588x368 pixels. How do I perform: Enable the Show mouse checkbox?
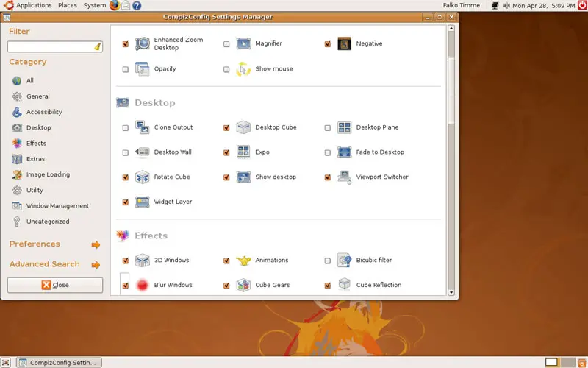[226, 69]
